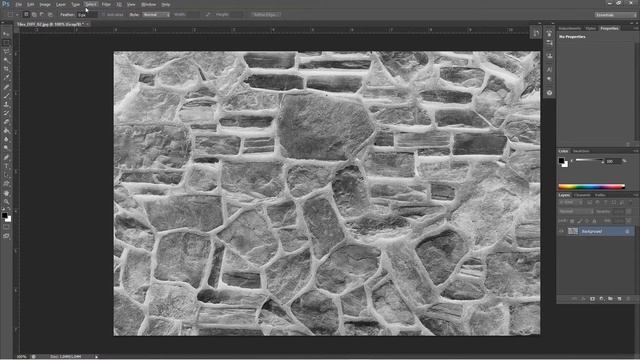Click Intersect with selection mode icon
The height and width of the screenshot is (360, 640).
[50, 14]
